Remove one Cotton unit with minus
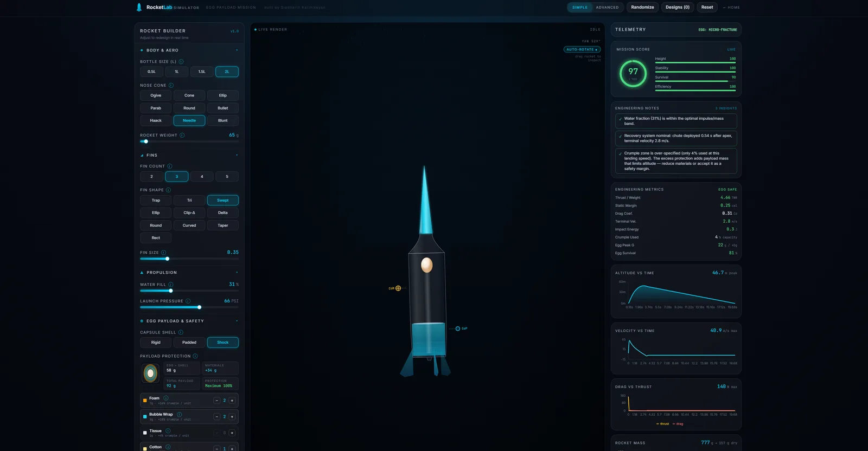The width and height of the screenshot is (868, 451). coord(216,449)
